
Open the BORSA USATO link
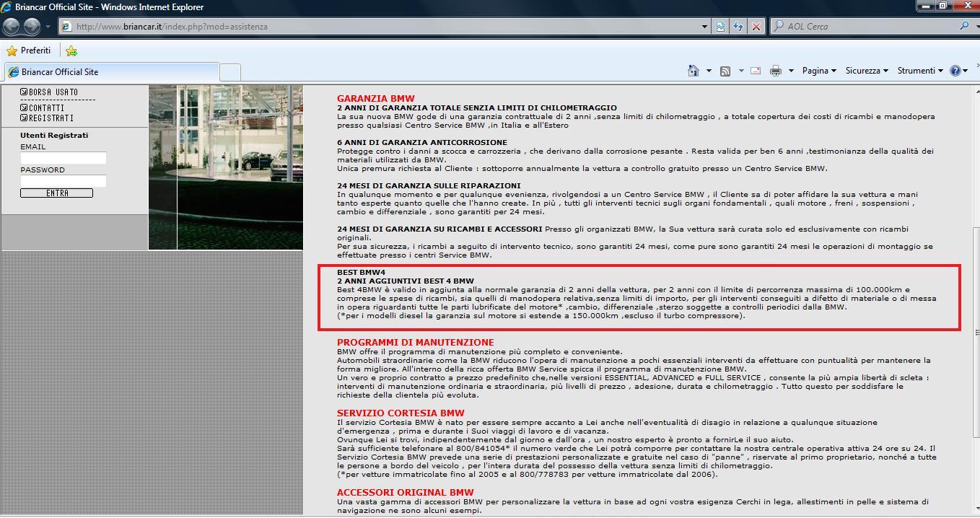click(49, 92)
